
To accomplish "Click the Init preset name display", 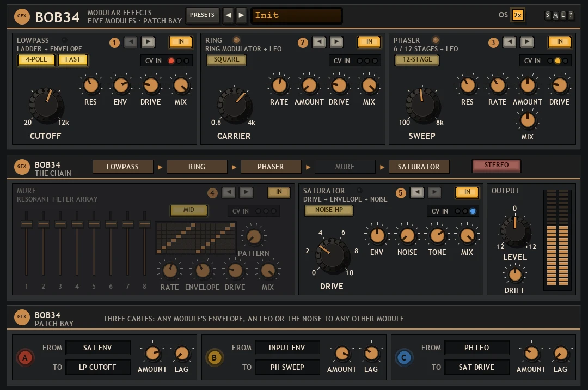I will [296, 15].
